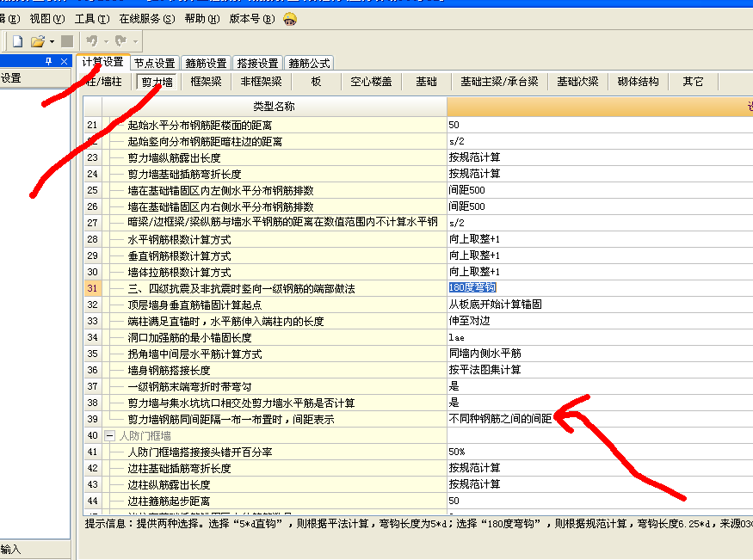753x560 pixels.
Task: Click the Redo icon
Action: click(x=120, y=41)
